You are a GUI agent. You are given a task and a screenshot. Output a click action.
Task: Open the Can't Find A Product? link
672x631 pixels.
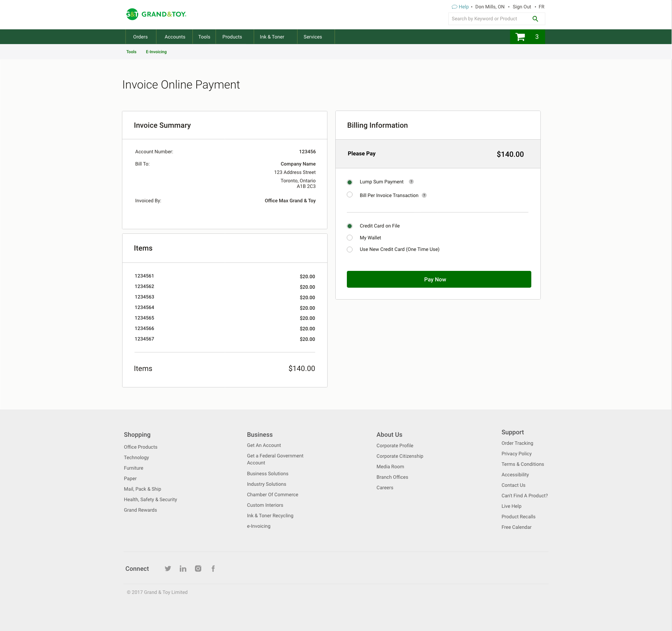click(x=525, y=496)
